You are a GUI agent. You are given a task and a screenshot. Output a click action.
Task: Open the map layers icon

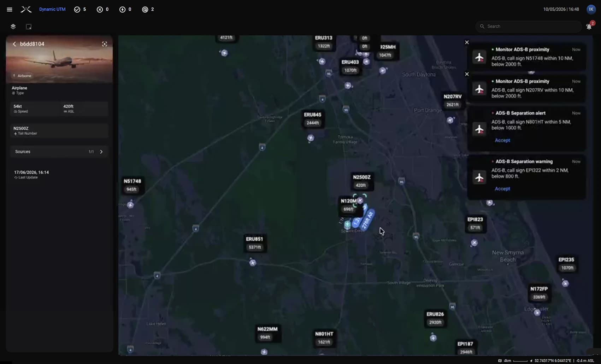pos(13,27)
